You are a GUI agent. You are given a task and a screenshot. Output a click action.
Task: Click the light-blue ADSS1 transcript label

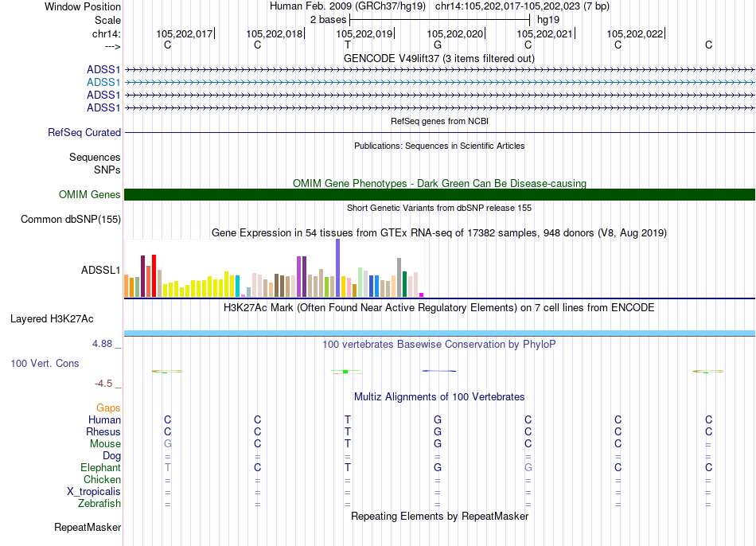103,82
